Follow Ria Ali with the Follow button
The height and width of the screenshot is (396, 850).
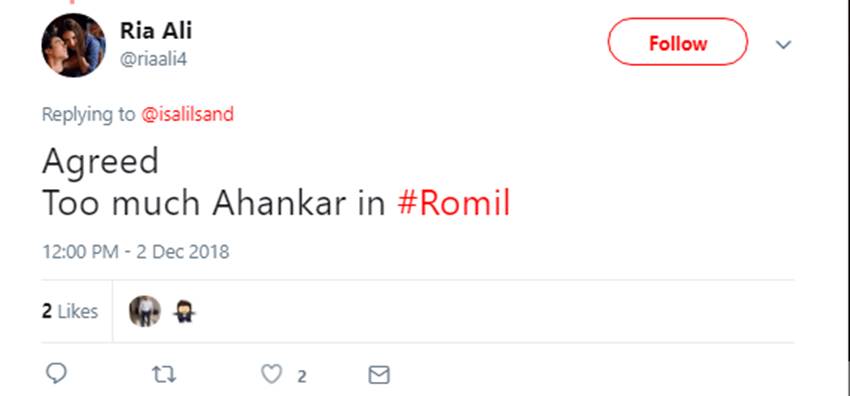pyautogui.click(x=678, y=42)
